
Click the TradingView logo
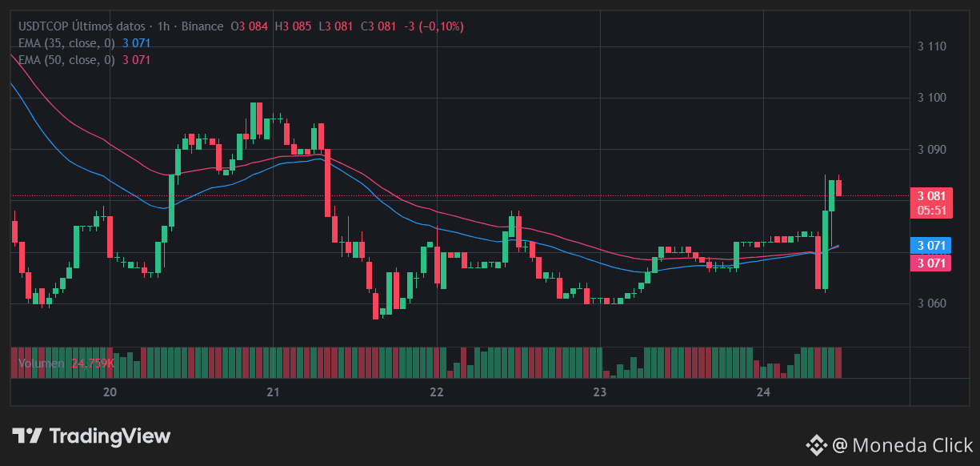pos(90,436)
